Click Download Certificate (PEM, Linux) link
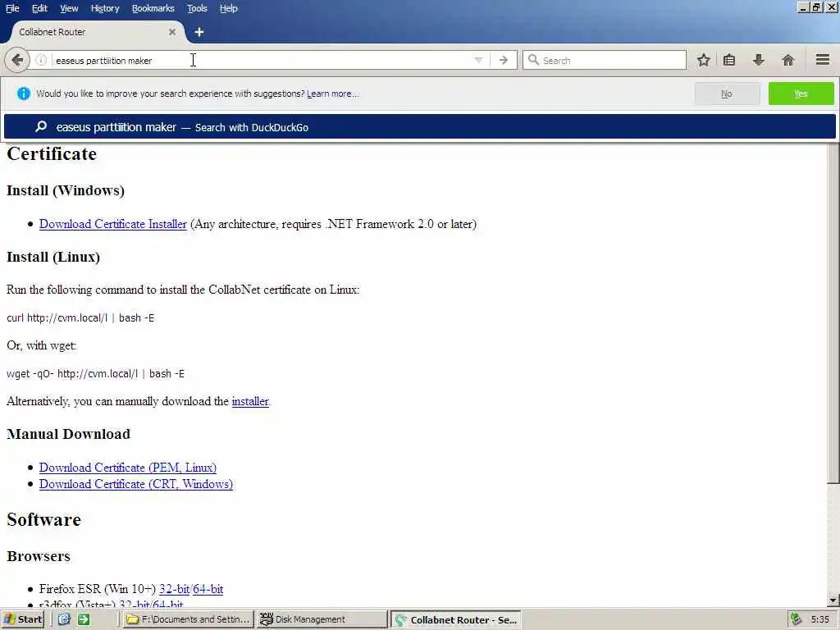 point(127,468)
